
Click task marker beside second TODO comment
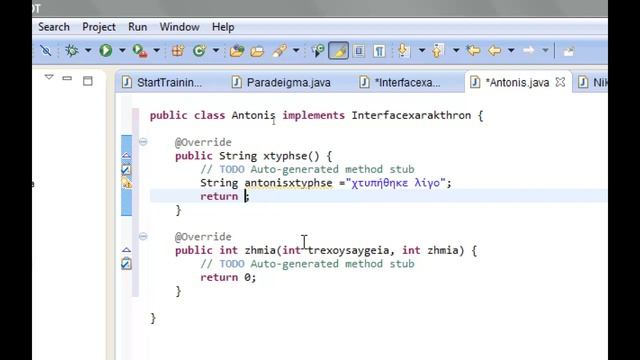[126, 264]
